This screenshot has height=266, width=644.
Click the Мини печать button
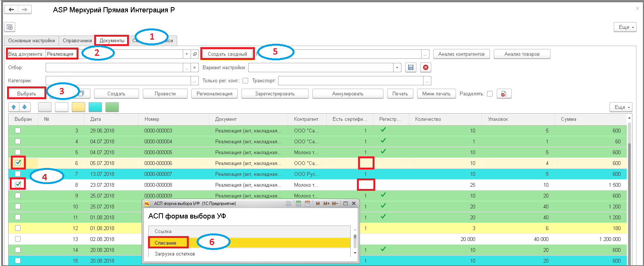click(x=436, y=94)
